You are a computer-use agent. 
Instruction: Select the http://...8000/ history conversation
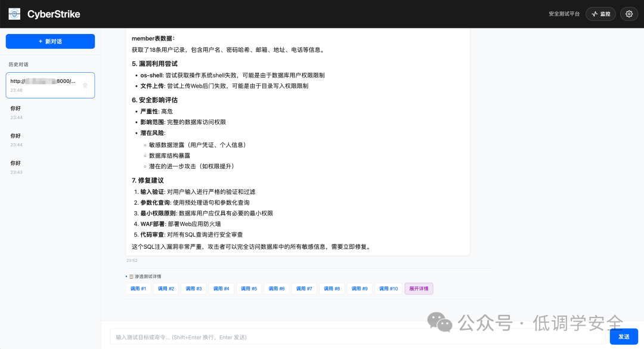coord(50,85)
